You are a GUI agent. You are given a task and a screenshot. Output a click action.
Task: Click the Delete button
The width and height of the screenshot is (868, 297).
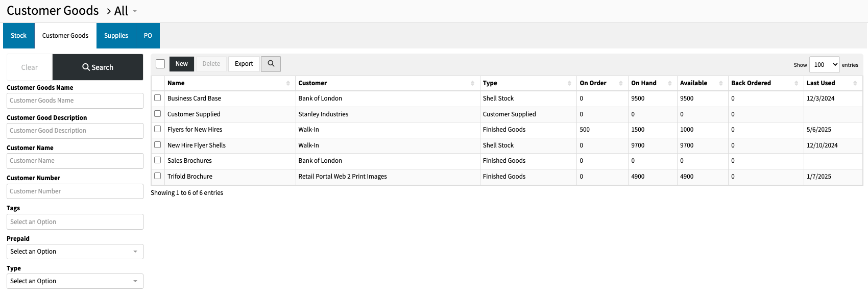(x=211, y=64)
